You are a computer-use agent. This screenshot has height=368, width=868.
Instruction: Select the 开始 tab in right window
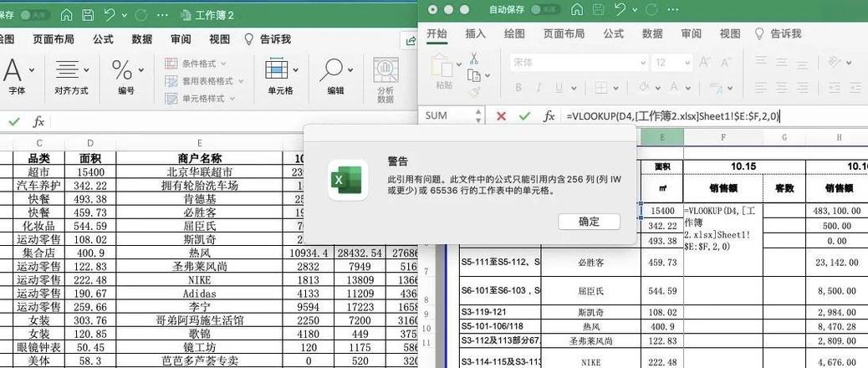click(437, 33)
